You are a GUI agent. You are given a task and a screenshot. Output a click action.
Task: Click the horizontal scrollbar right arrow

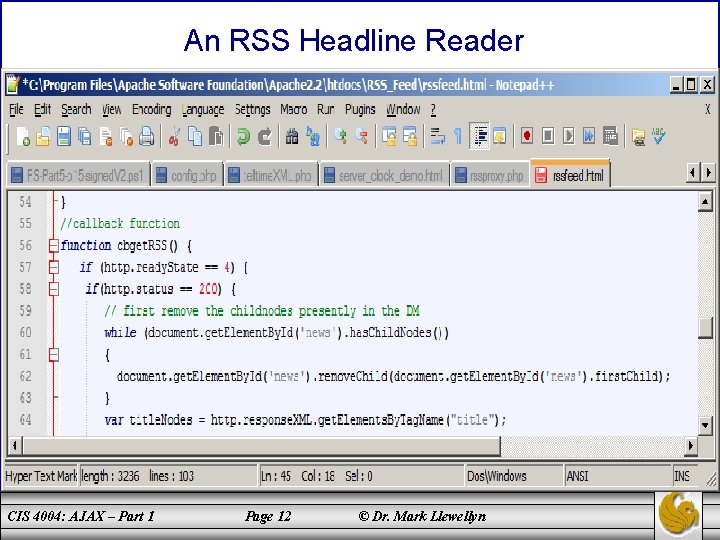tap(691, 445)
